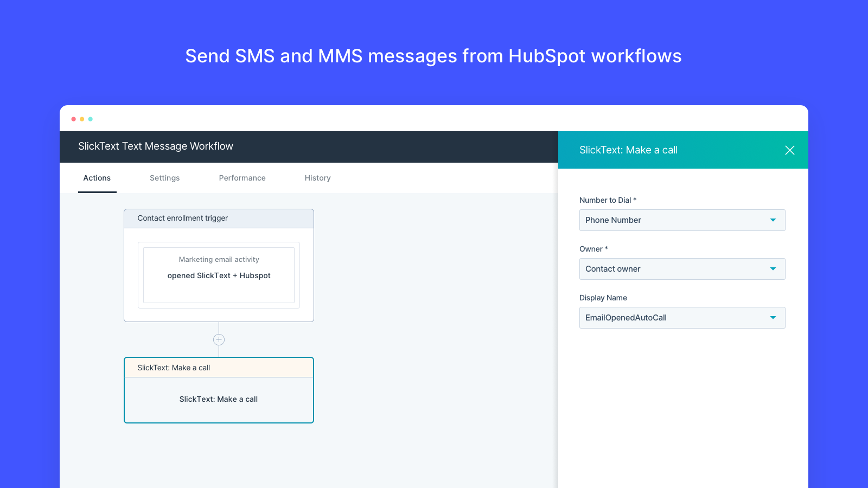
Task: Click the EmailOpenedAutoCall dropdown caret icon
Action: coord(774,318)
